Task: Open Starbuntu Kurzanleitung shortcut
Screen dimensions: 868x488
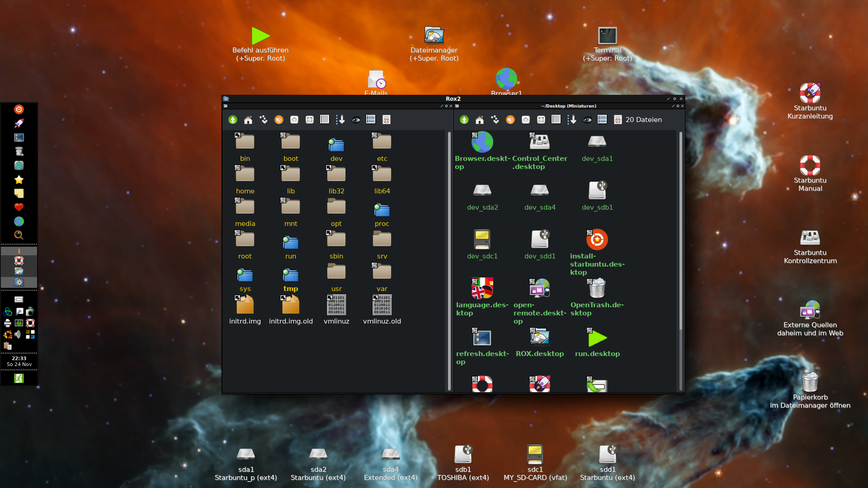Action: pyautogui.click(x=810, y=101)
